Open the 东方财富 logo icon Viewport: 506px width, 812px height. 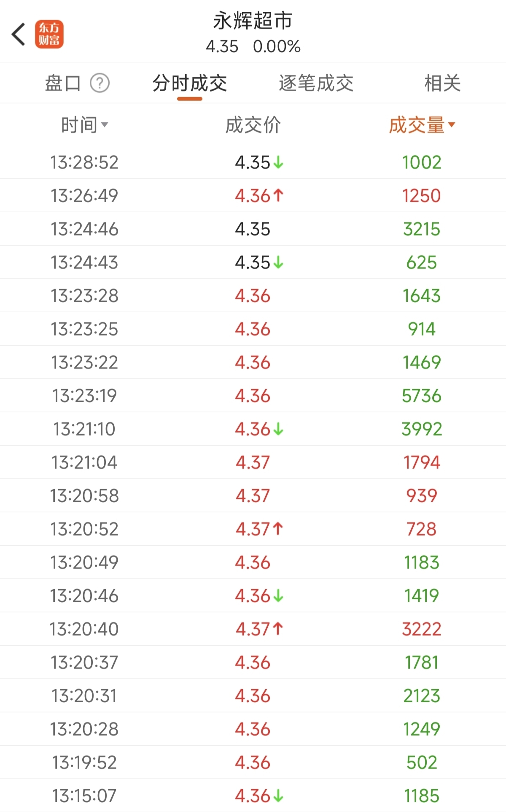point(49,34)
